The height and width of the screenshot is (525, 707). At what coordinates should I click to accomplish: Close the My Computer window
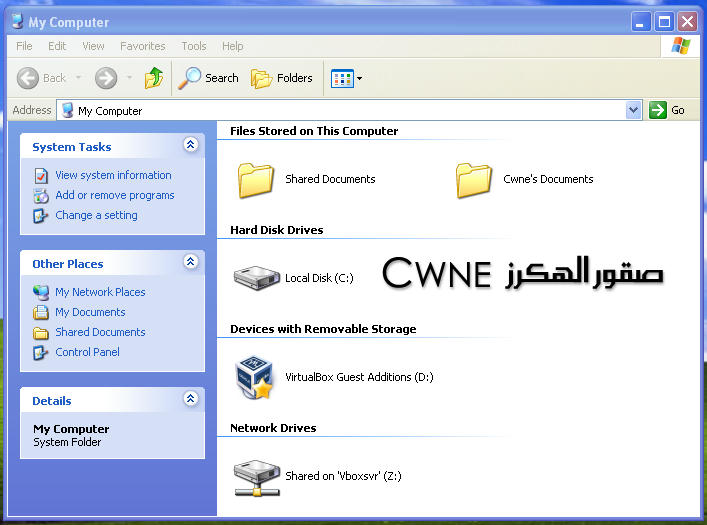(x=688, y=22)
